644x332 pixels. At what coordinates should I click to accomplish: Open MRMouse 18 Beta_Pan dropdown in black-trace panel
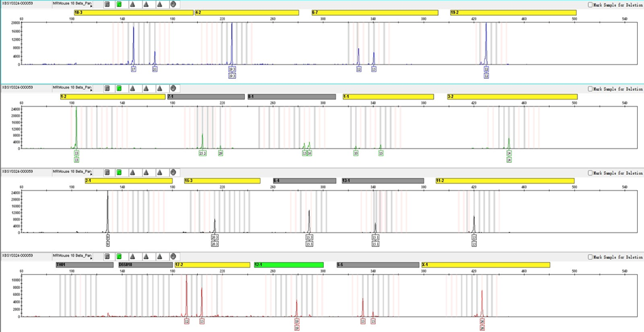point(73,172)
